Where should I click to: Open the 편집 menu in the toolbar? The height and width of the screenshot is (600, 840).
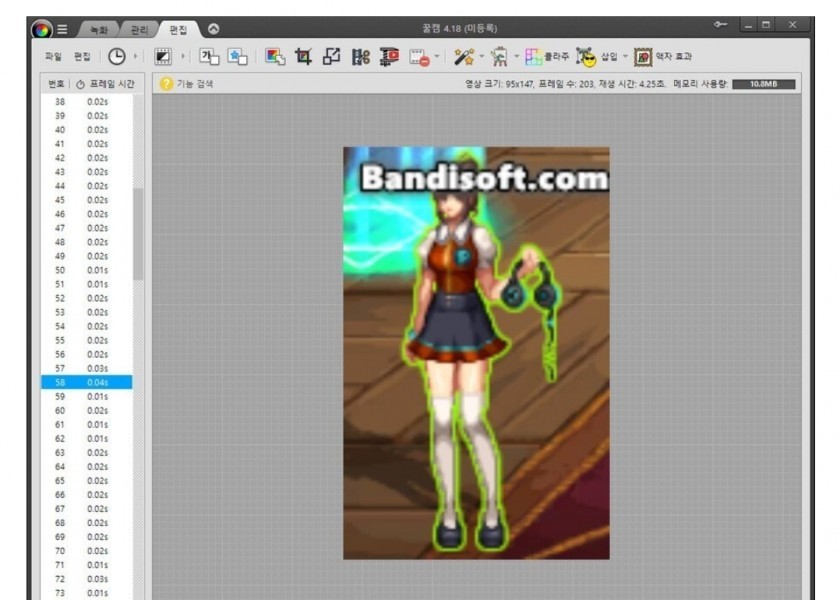click(x=82, y=57)
